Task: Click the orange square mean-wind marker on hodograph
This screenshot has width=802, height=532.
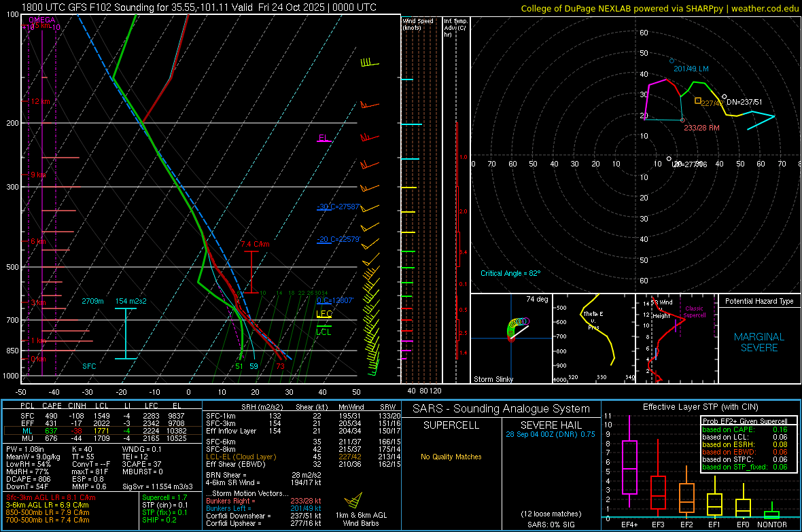Action: click(x=697, y=101)
